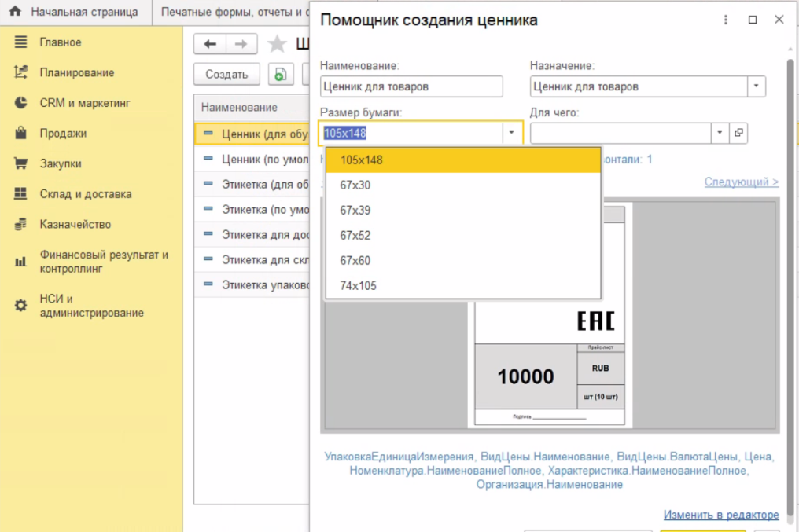The height and width of the screenshot is (532, 799).
Task: Open Склад и доставка section
Action: [85, 194]
